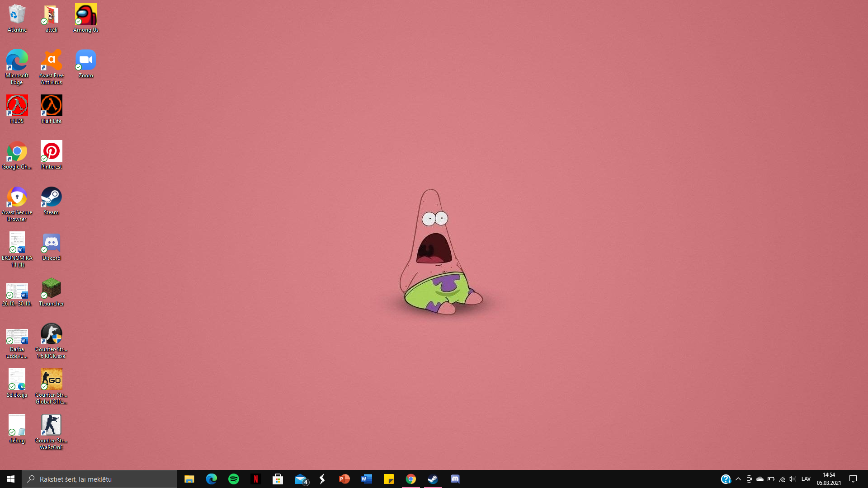Screen dimensions: 868x488
Task: Select the Pinterest desktop icon
Action: (x=52, y=155)
